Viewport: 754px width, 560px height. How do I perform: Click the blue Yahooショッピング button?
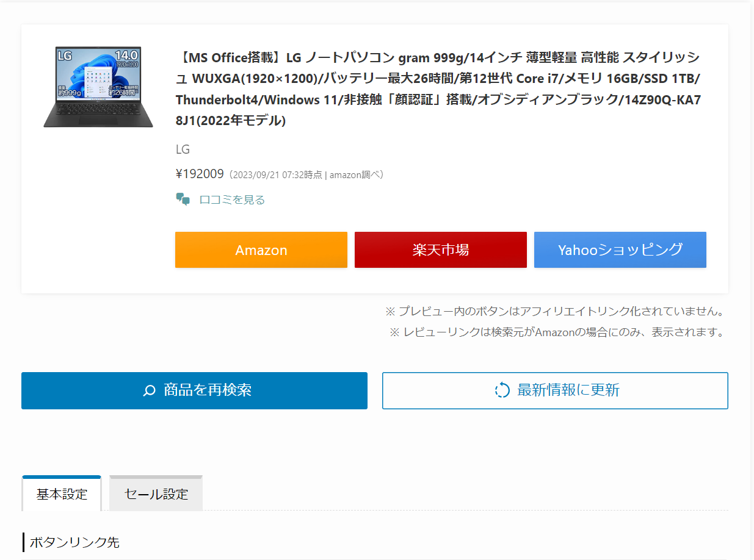click(620, 249)
